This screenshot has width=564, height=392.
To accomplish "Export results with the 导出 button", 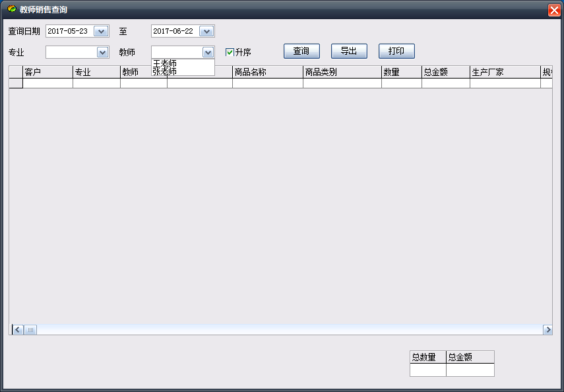I will pos(349,51).
